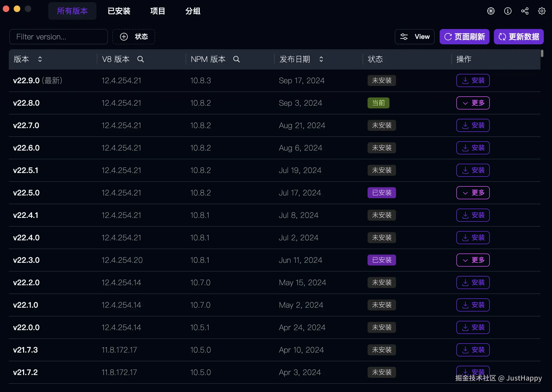Click 页面刷新 button

(464, 37)
